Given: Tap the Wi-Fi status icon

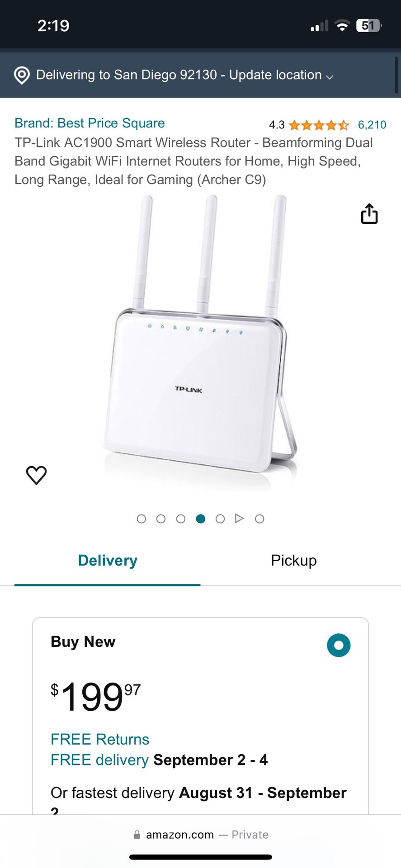Looking at the screenshot, I should [342, 26].
